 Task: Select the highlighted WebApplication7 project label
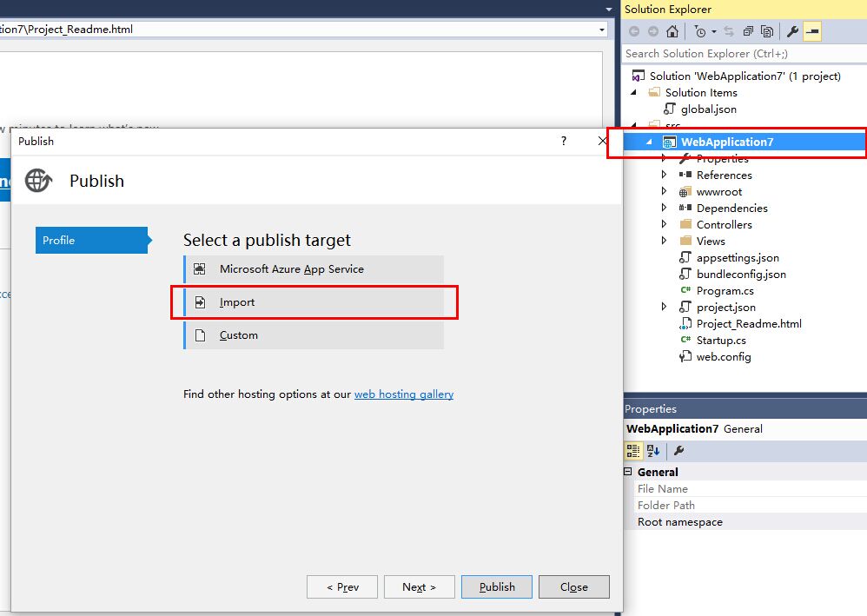pyautogui.click(x=727, y=142)
